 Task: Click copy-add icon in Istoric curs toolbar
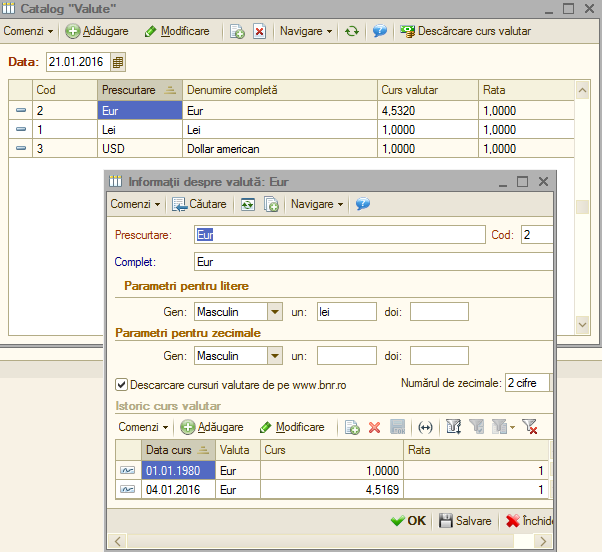352,427
